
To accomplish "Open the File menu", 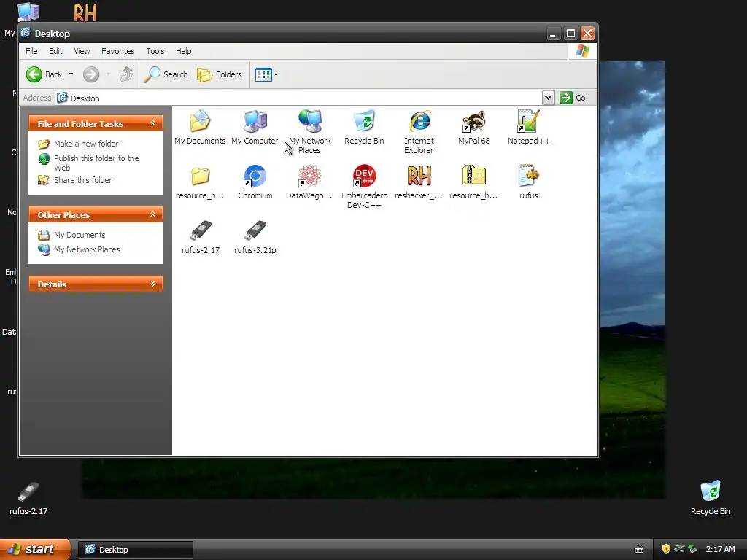I will 31,51.
